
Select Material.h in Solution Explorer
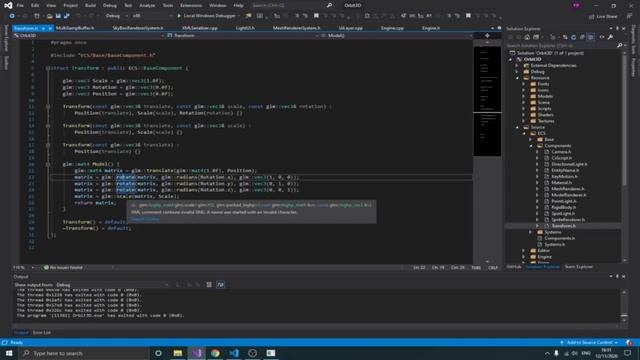[562, 182]
